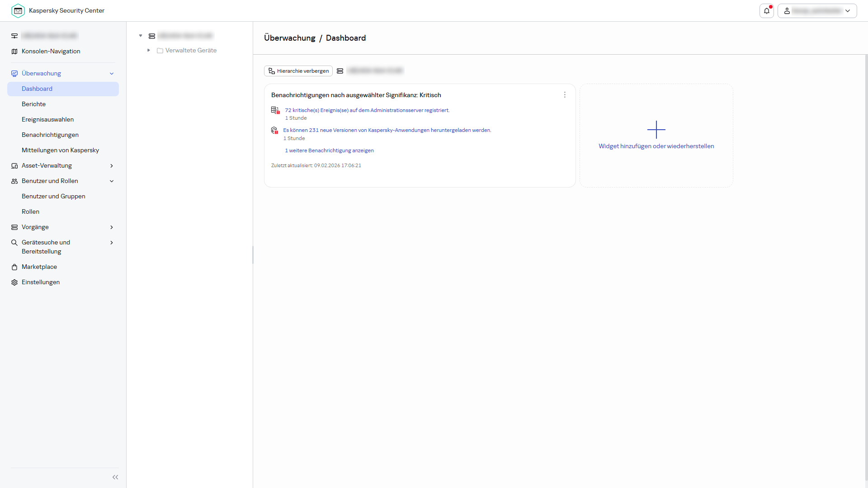Click the Konsolen-Navigation map icon
Viewport: 868px width, 488px height.
coord(14,52)
